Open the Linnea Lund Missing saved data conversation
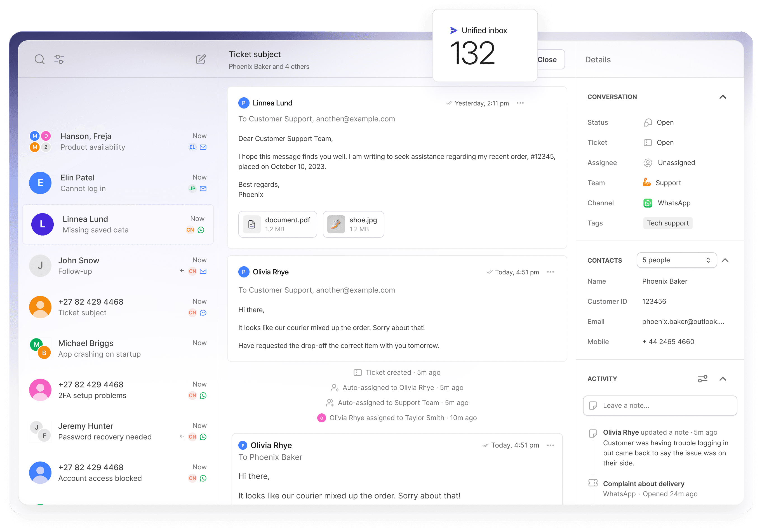The width and height of the screenshot is (762, 532). [118, 224]
